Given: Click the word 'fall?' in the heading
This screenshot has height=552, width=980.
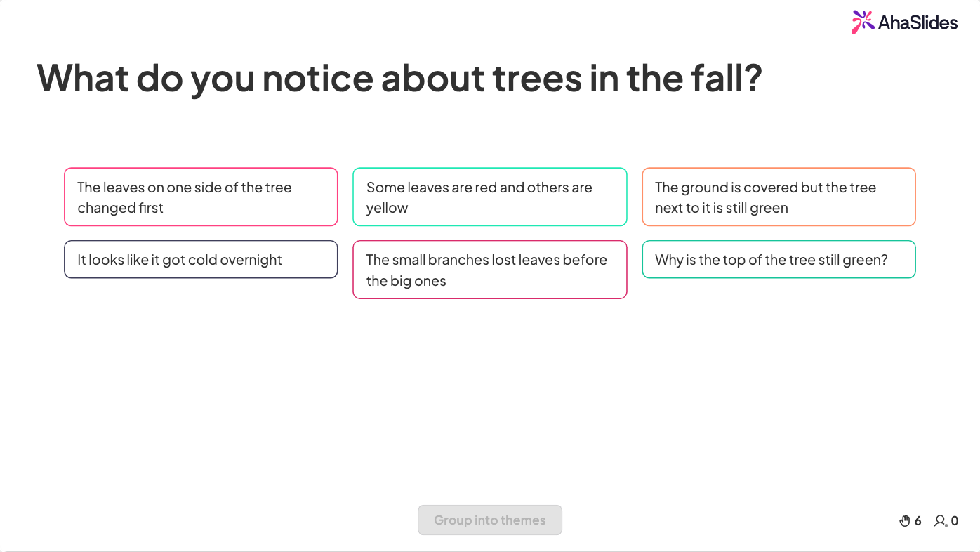Looking at the screenshot, I should tap(730, 78).
